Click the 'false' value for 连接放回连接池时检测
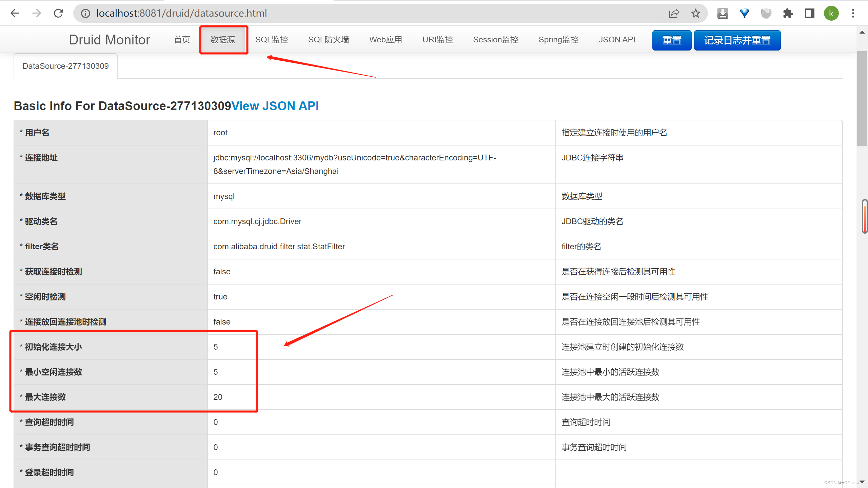Viewport: 868px width, 488px height. click(222, 322)
